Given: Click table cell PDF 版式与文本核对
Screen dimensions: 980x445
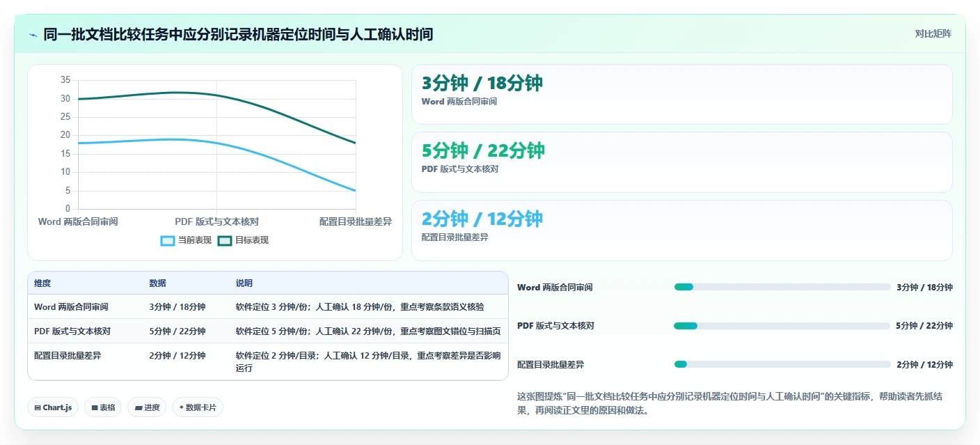Looking at the screenshot, I should pyautogui.click(x=72, y=331).
